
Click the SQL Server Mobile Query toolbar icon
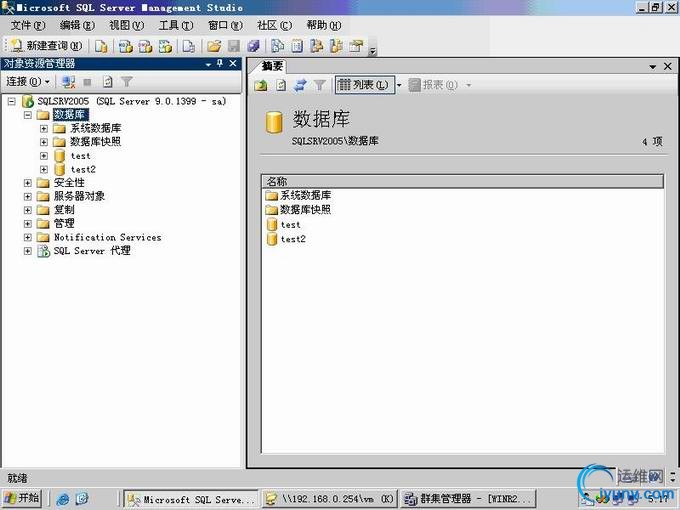[189, 46]
